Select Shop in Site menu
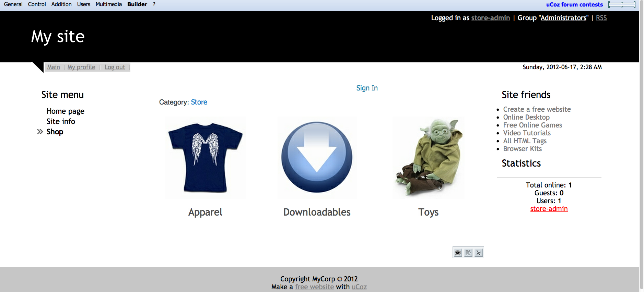 [x=55, y=132]
